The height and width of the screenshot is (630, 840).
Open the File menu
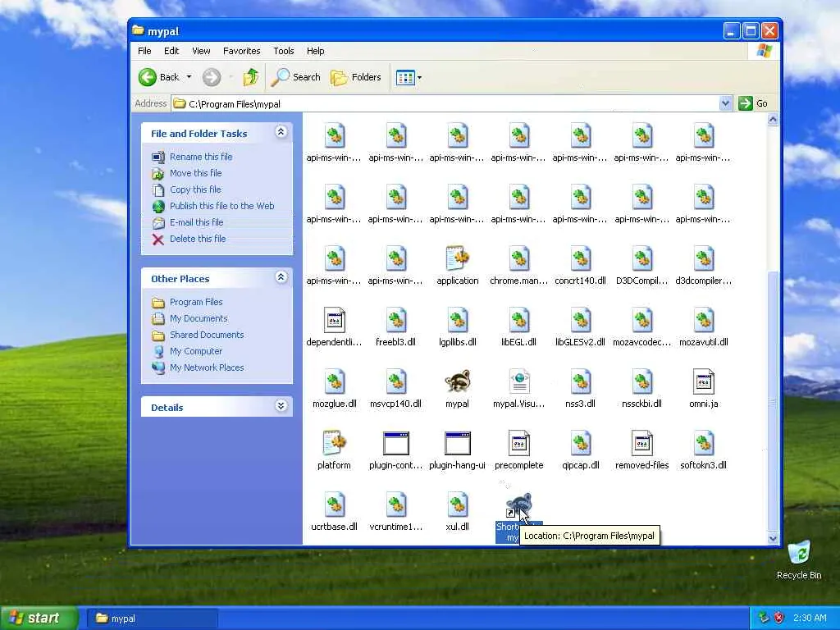coord(144,51)
